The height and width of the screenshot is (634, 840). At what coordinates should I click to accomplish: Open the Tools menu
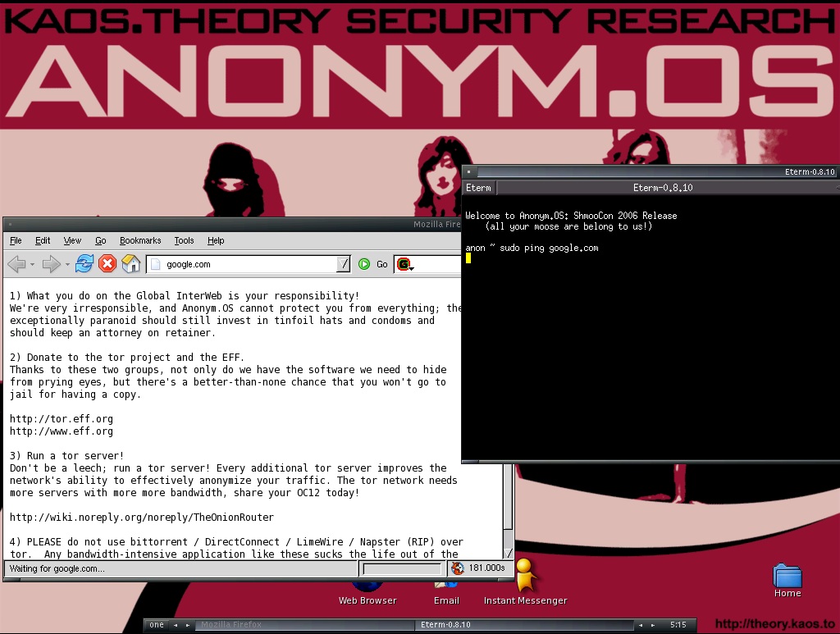point(184,240)
